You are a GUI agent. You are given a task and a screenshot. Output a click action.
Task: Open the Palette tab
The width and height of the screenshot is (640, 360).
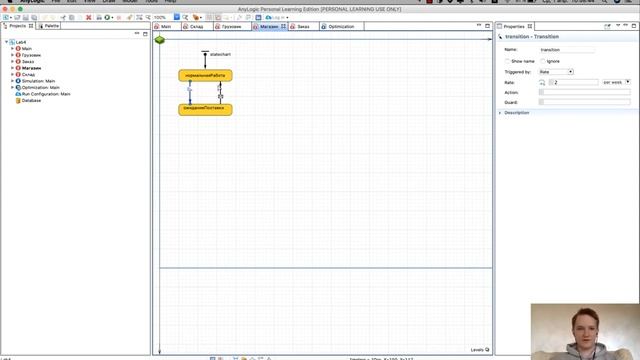tap(48, 26)
